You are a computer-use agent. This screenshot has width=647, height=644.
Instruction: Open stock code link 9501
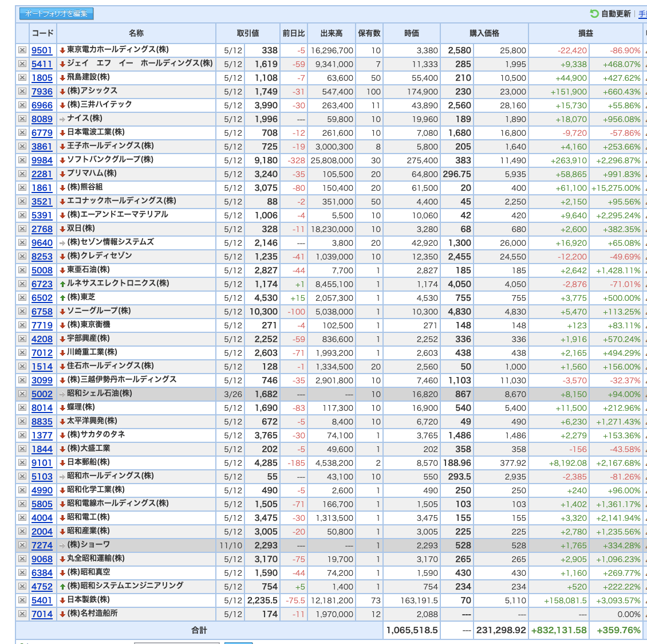pos(42,50)
